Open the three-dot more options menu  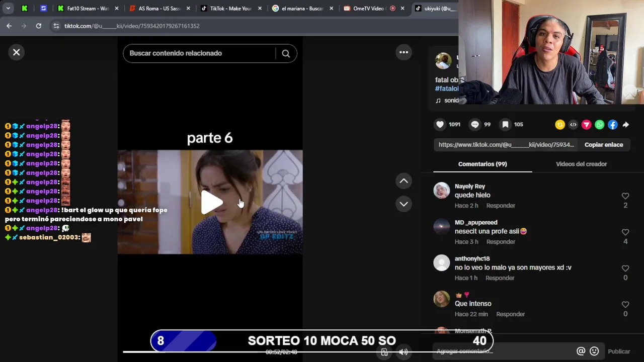tap(404, 52)
